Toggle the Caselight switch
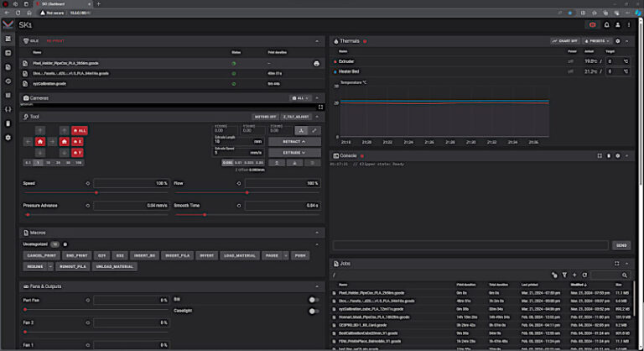The height and width of the screenshot is (351, 644). pyautogui.click(x=314, y=311)
